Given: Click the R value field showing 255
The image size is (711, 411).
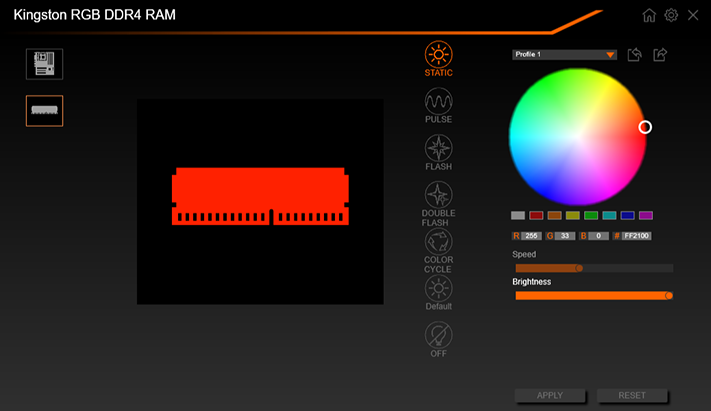Looking at the screenshot, I should (x=531, y=236).
